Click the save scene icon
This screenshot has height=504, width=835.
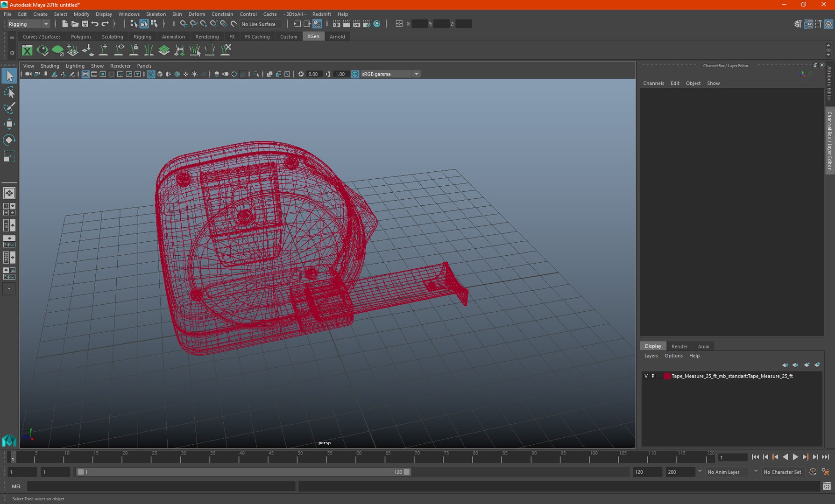(85, 24)
